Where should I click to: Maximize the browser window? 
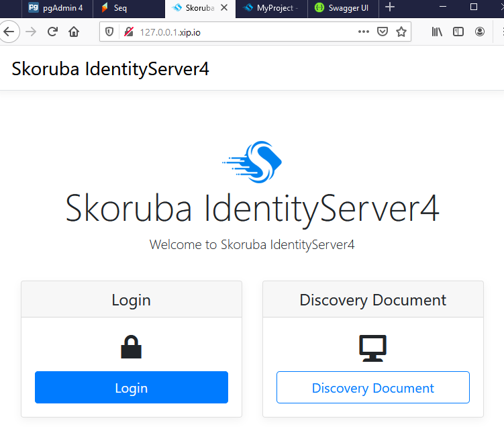pos(473,7)
